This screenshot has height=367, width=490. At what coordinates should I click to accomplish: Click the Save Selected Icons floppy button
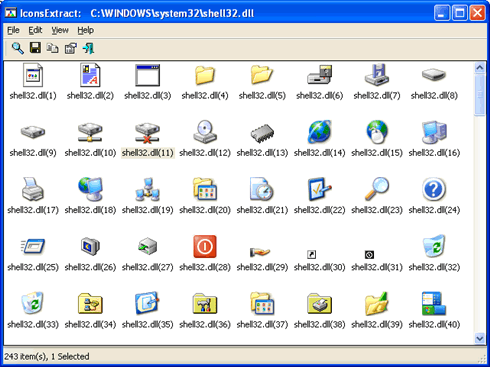point(35,48)
